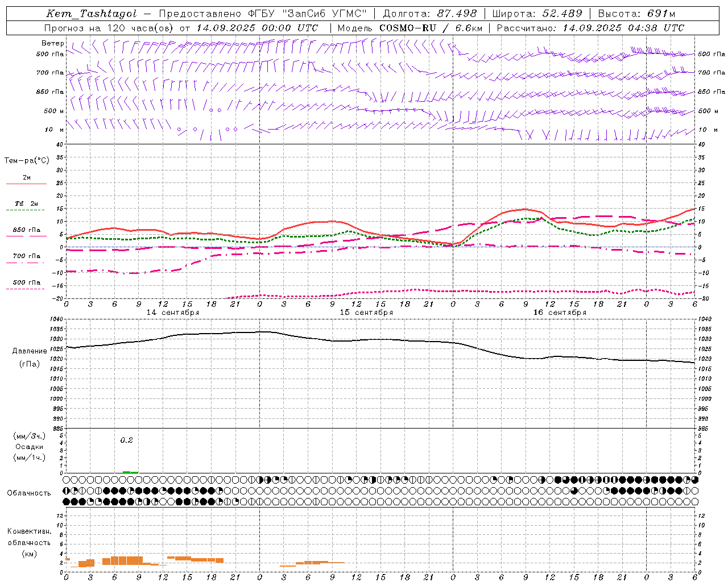Viewport: 728px width, 582px height.
Task: Click the 2м temperature legend entry
Action: (x=26, y=177)
